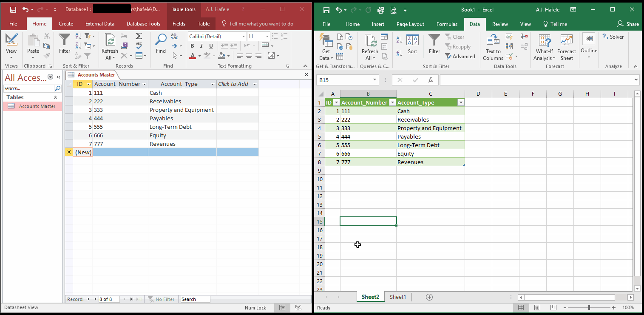Open Text to Columns in Excel
Viewport: 644px width, 315px height.
(493, 47)
